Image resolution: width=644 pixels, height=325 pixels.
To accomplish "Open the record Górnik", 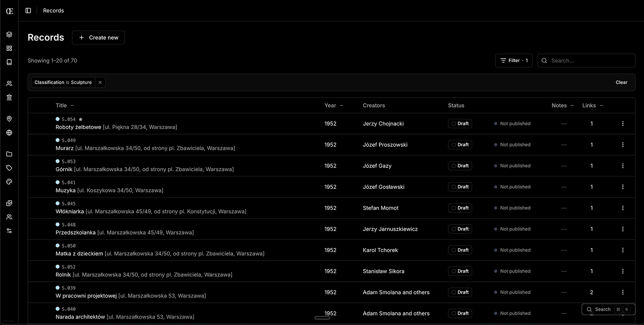I will 64,169.
